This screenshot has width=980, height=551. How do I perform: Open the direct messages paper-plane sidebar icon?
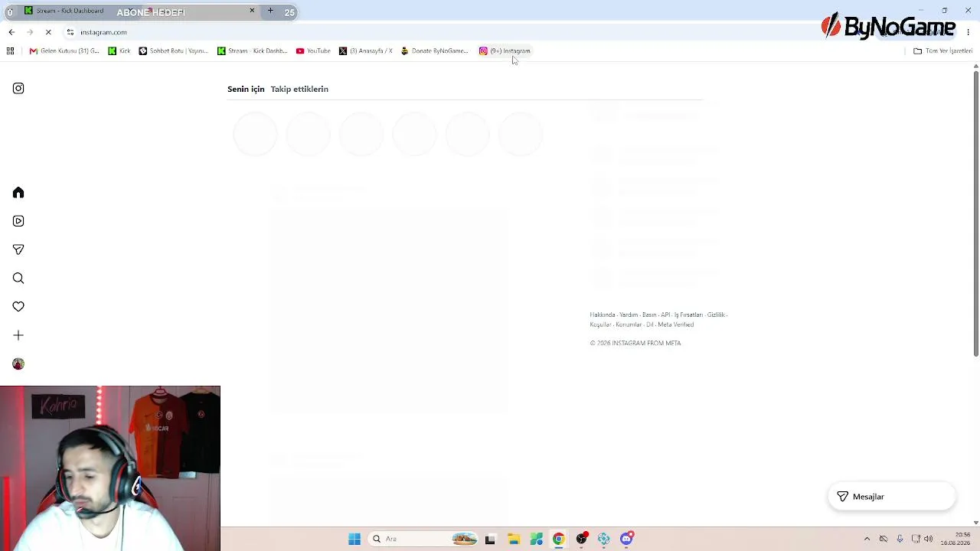[x=18, y=249]
